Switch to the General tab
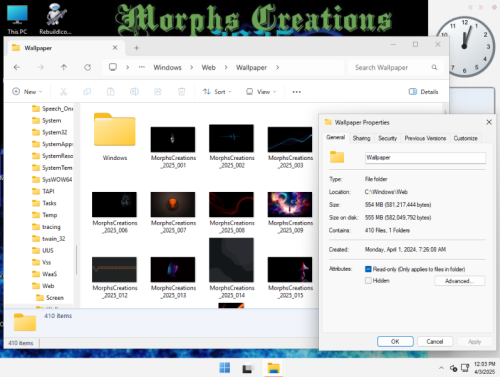This screenshot has width=500, height=377. click(336, 137)
